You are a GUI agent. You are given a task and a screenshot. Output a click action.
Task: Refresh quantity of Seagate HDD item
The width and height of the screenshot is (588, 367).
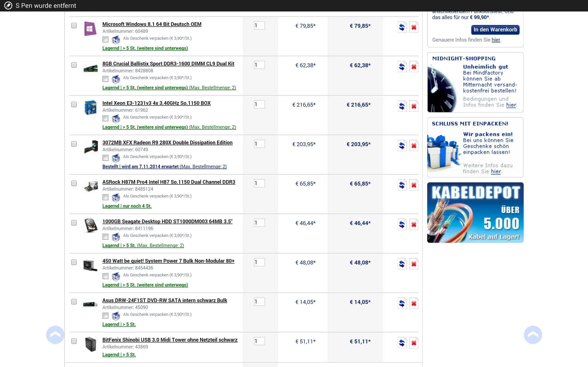402,224
